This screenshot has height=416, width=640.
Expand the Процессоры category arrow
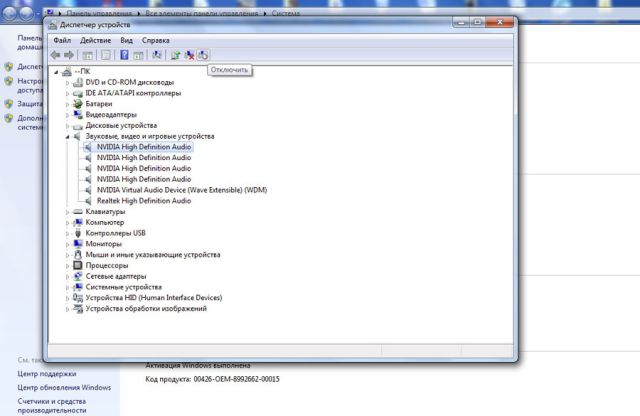tap(67, 266)
